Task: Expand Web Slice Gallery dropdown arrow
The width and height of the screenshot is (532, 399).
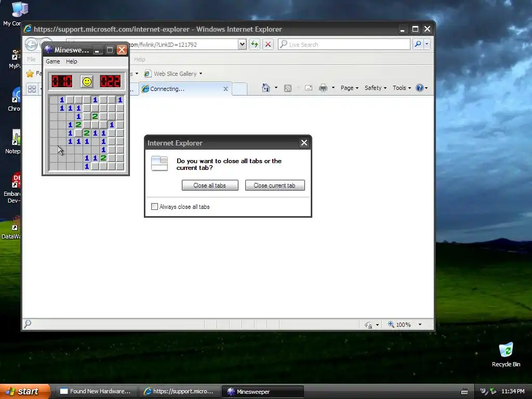Action: [201, 74]
